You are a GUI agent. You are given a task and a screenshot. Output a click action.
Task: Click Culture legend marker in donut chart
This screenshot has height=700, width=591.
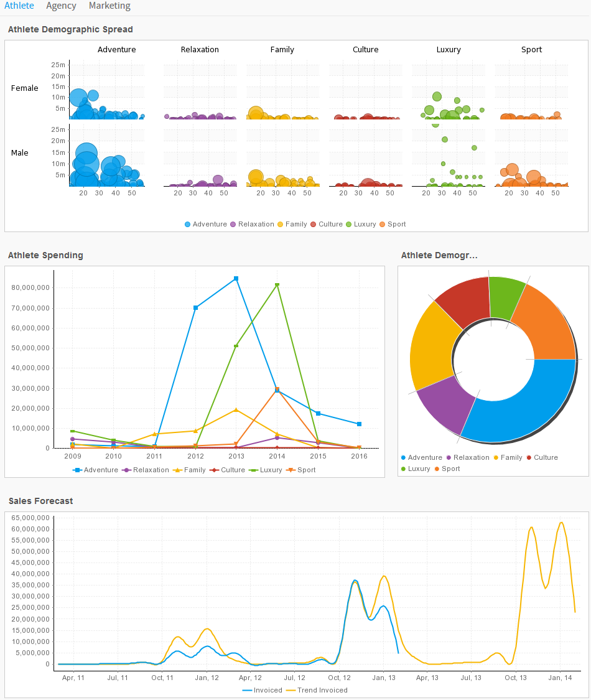pos(529,457)
